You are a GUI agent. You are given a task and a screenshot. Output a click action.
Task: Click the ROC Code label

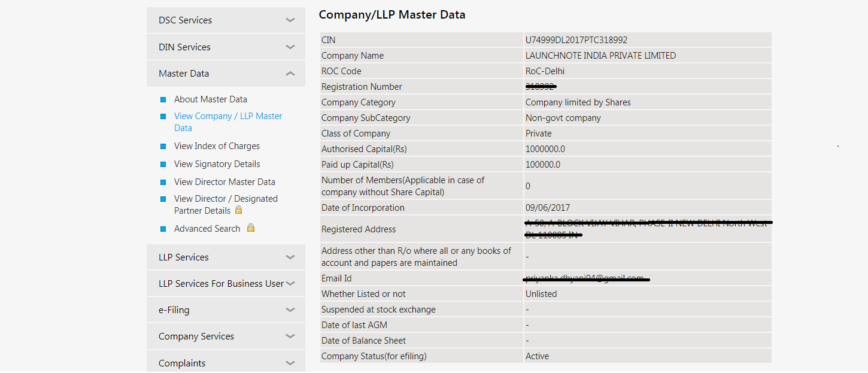(341, 71)
